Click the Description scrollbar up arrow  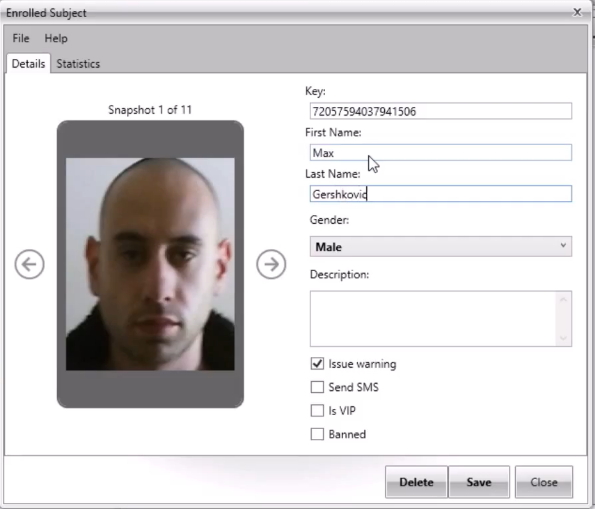(x=563, y=300)
